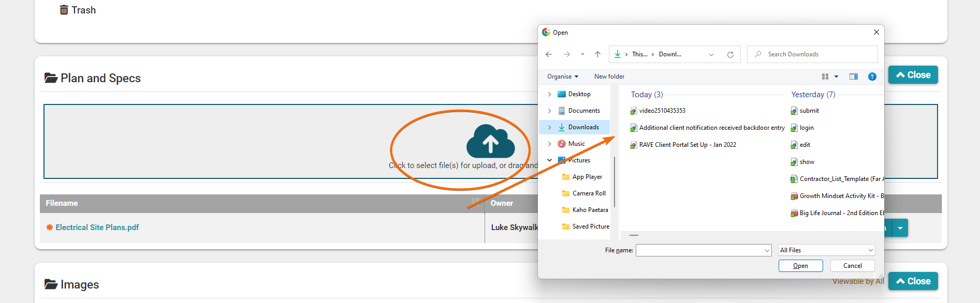Open the App Player folder
This screenshot has height=303, width=980.
587,177
